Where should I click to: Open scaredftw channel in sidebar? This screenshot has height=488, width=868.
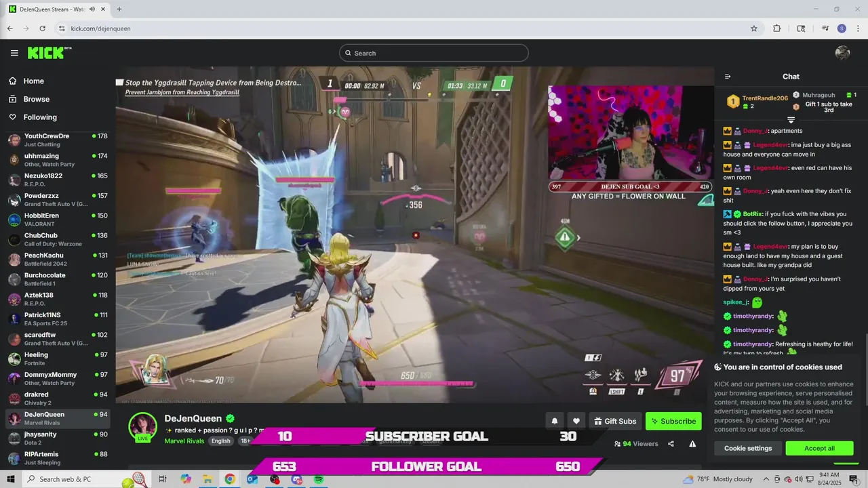click(58, 339)
